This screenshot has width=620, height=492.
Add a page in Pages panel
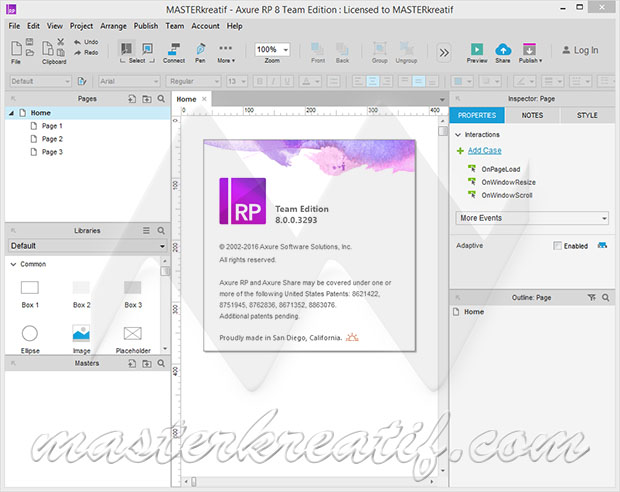[x=132, y=99]
